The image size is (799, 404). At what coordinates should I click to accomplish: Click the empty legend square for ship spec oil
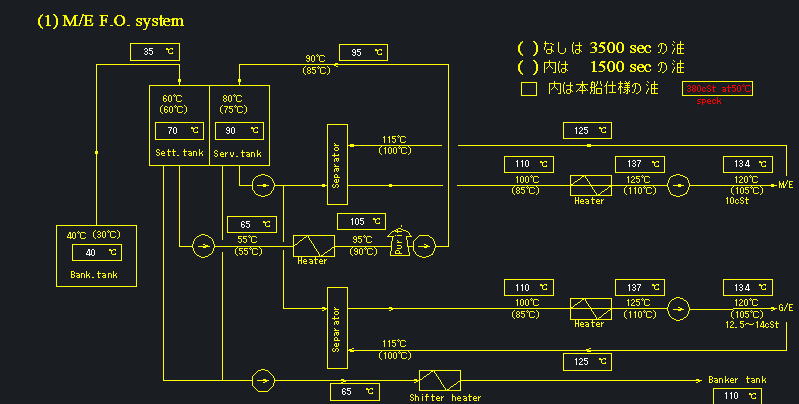530,88
